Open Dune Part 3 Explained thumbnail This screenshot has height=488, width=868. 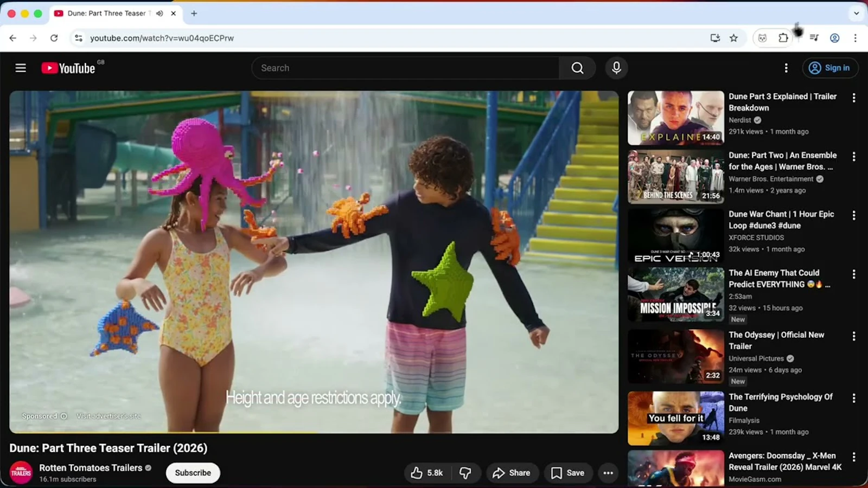[676, 118]
